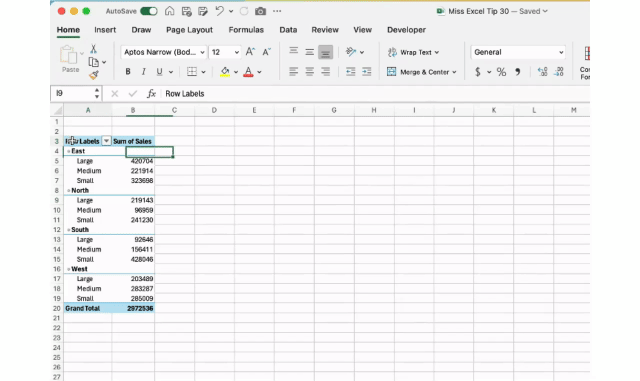Switch to the Home tab
The width and height of the screenshot is (640, 381).
[68, 30]
